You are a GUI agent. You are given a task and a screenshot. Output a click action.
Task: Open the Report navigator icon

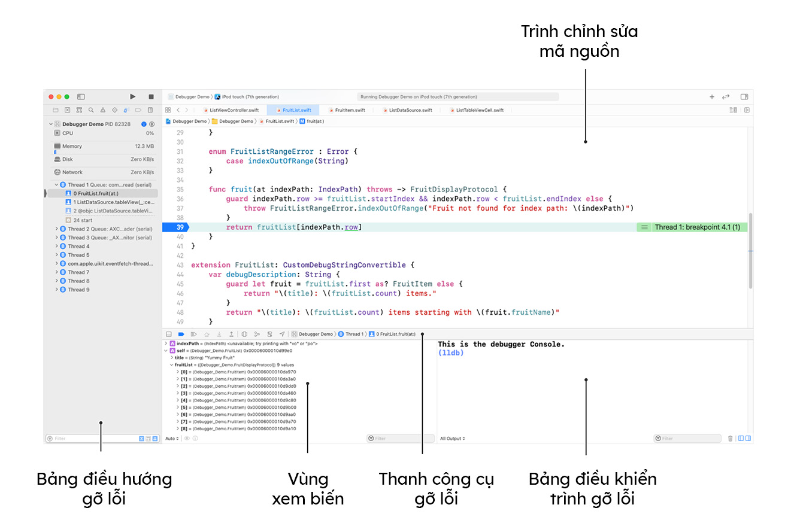pyautogui.click(x=150, y=110)
